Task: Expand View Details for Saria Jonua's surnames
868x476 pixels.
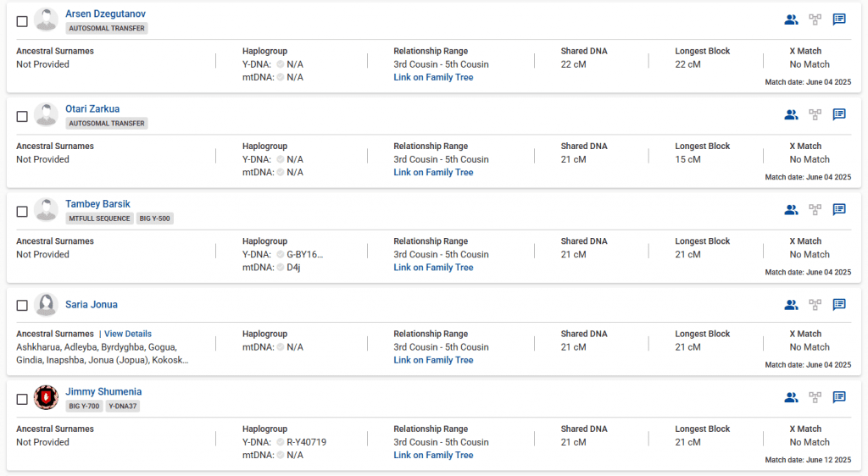Action: (x=127, y=334)
